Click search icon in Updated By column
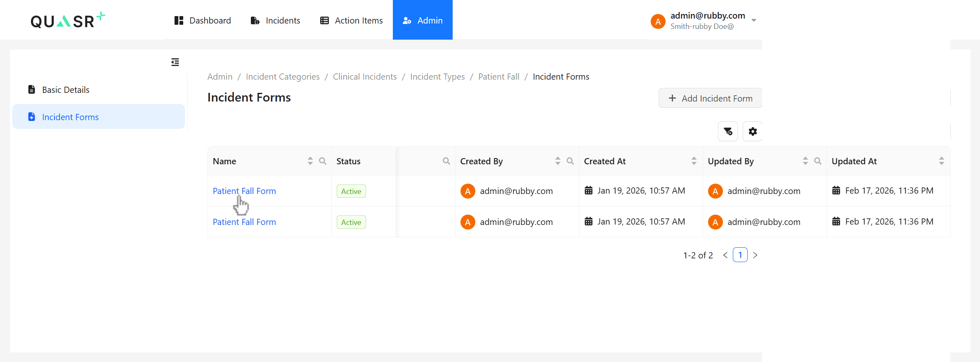The image size is (980, 362). [818, 161]
